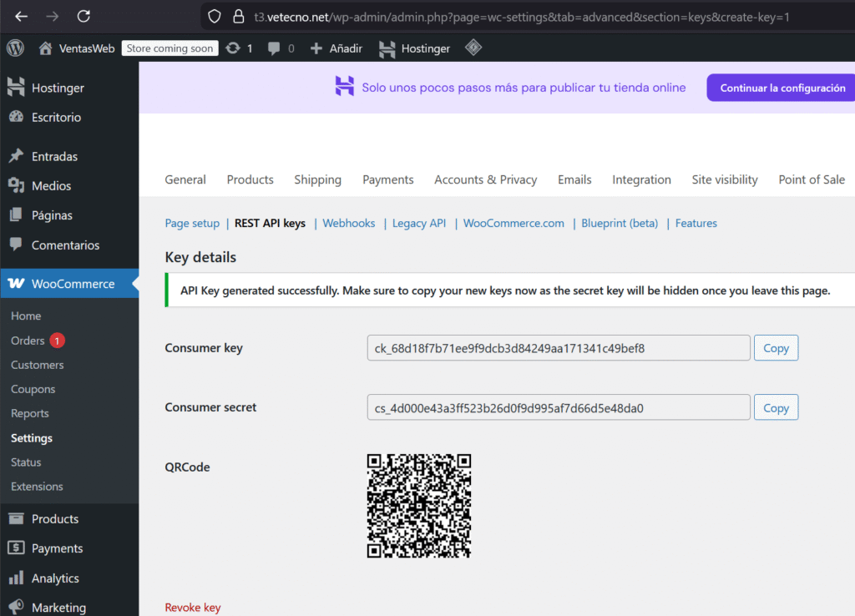Click the browser back arrow
Image resolution: width=855 pixels, height=616 pixels.
click(x=21, y=16)
